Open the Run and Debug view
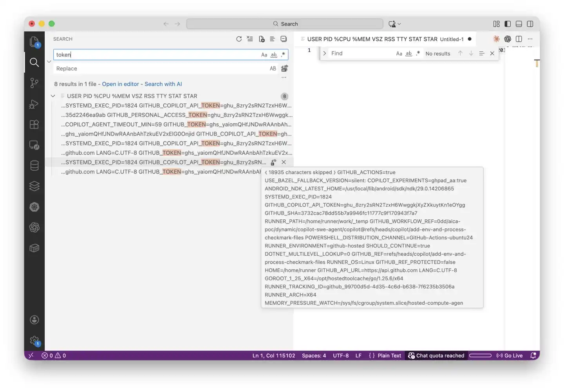Screen dimensions: 564x392 click(x=34, y=104)
